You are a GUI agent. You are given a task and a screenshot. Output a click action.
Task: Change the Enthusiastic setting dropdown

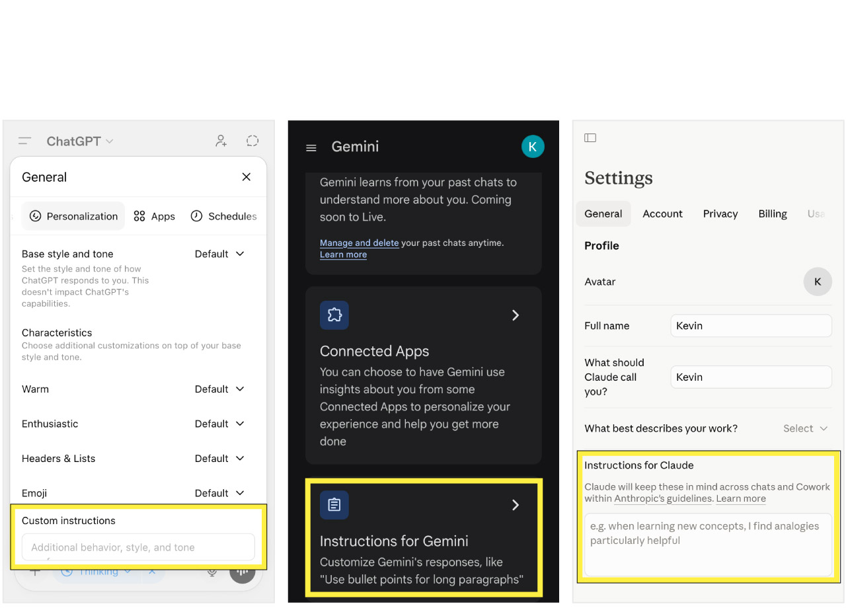[x=220, y=424]
